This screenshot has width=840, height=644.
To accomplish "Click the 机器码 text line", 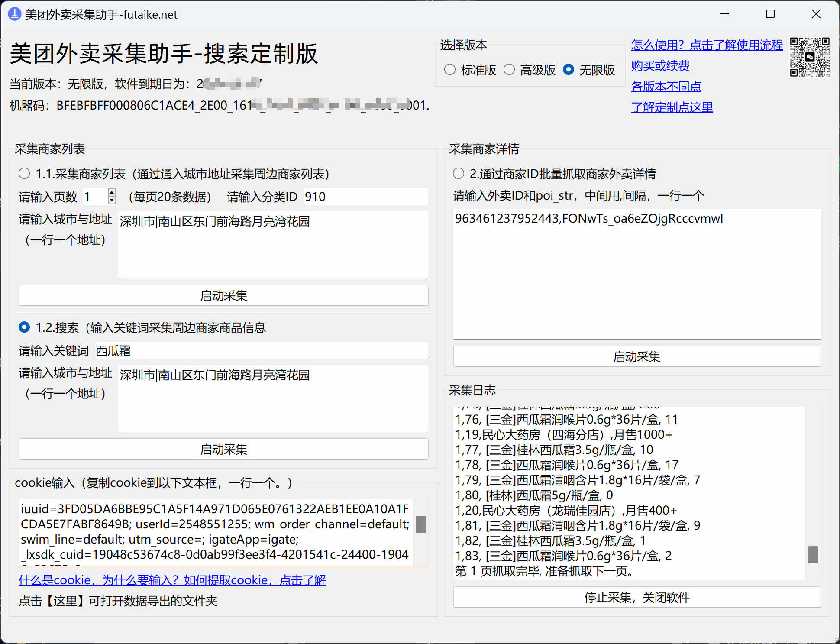I will point(220,105).
